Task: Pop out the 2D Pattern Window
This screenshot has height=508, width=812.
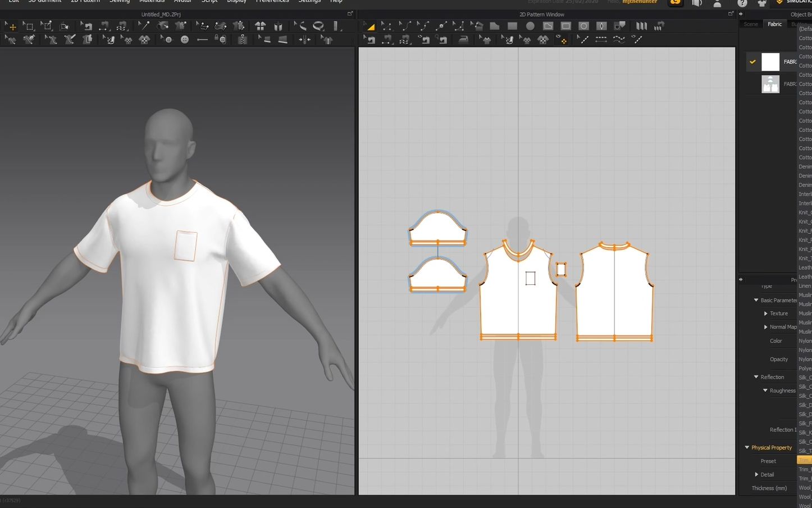Action: coord(731,14)
